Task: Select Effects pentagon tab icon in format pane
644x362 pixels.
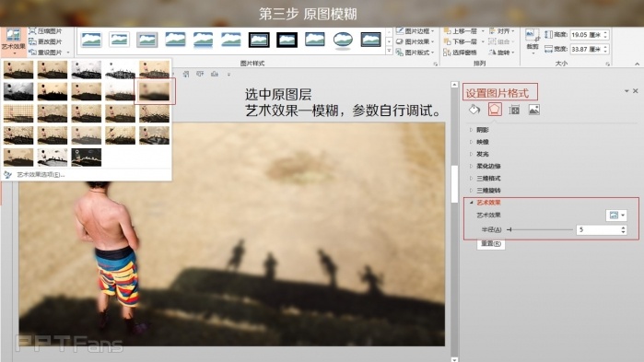Action: (x=495, y=110)
